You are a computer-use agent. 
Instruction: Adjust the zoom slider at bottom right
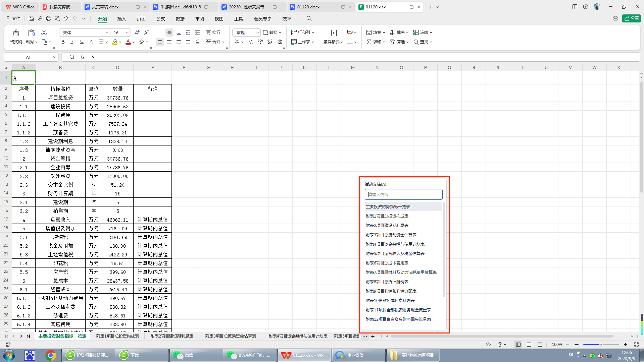(x=601, y=344)
